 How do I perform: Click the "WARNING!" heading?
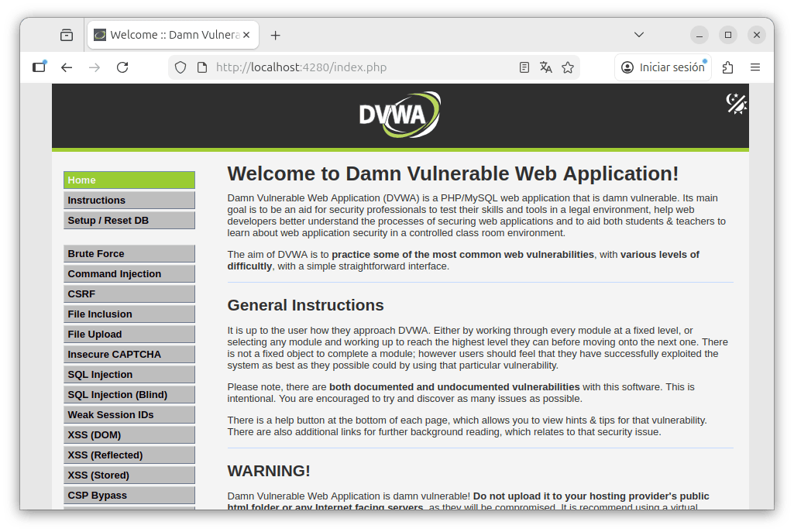(268, 471)
